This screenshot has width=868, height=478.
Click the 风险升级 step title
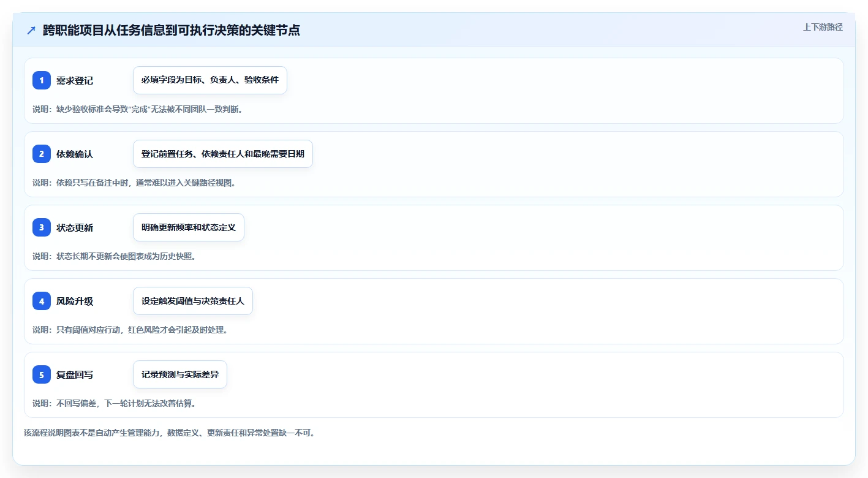[75, 301]
